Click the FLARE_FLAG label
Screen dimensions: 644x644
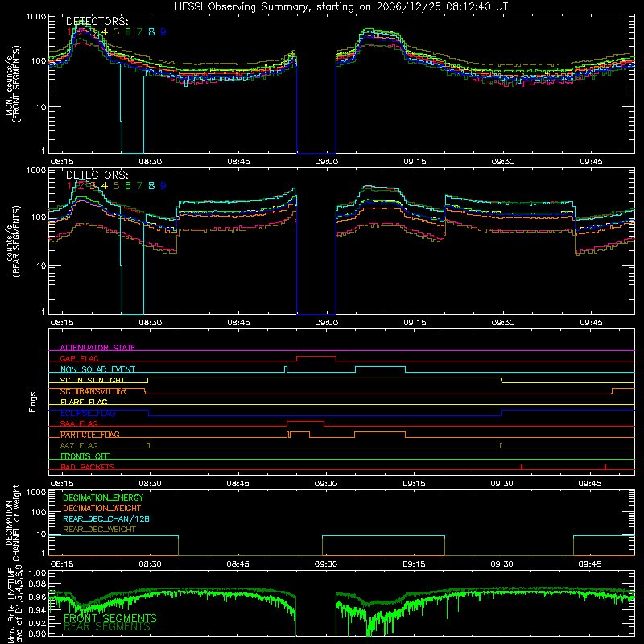[x=84, y=402]
